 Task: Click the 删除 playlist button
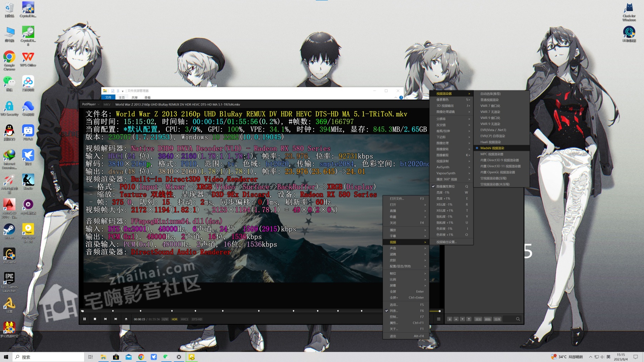[x=488, y=319]
